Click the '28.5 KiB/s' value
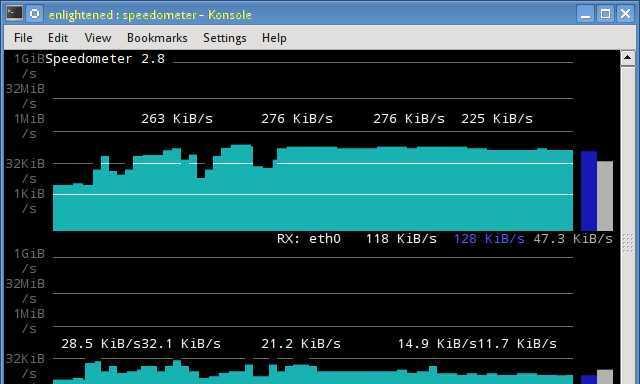Screen dimensions: 640x384 [x=101, y=344]
